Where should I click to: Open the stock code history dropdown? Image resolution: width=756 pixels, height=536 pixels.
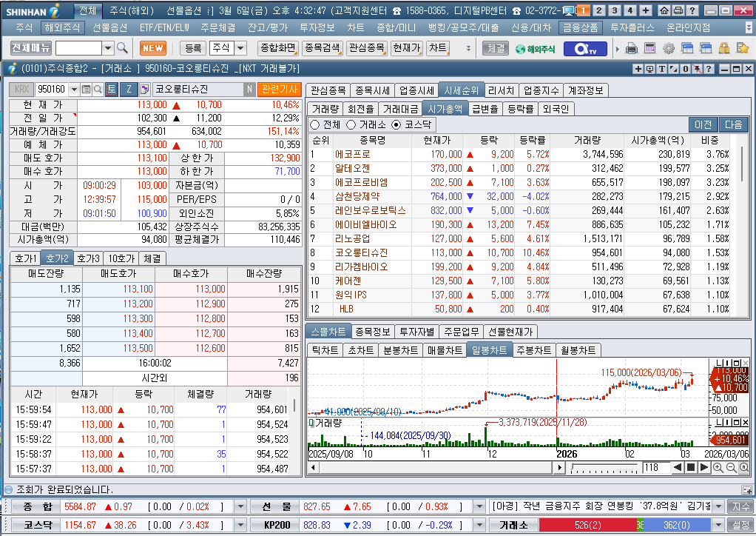click(74, 90)
